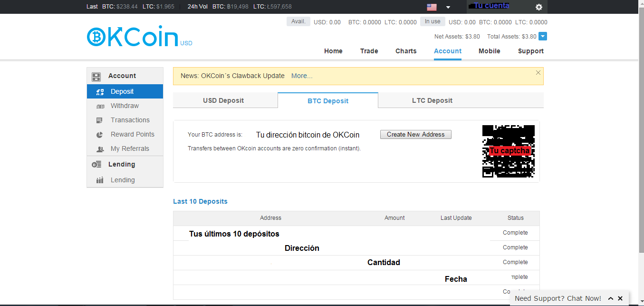This screenshot has width=644, height=306.
Task: Open the Account menu
Action: pyautogui.click(x=448, y=51)
